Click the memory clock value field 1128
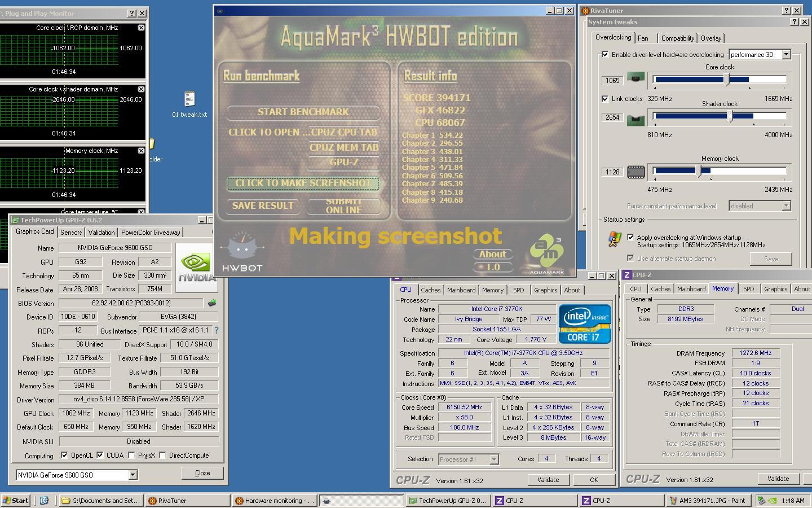 click(x=612, y=172)
